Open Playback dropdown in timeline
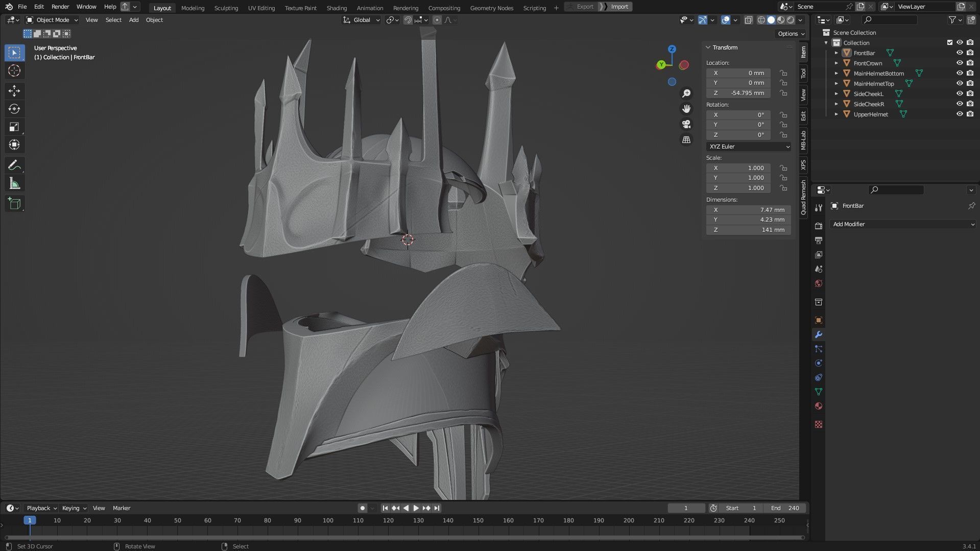This screenshot has height=551, width=980. tap(41, 508)
